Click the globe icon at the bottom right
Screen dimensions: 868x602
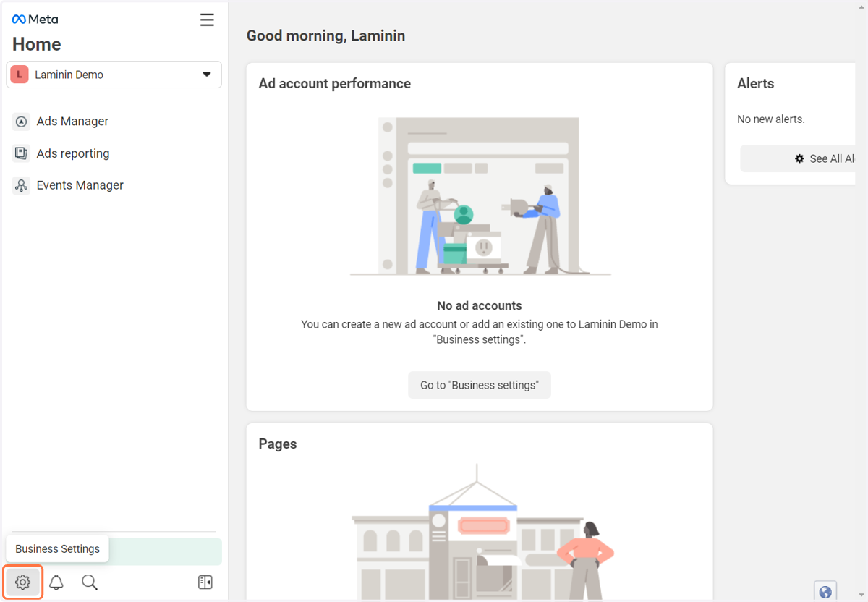point(825,592)
